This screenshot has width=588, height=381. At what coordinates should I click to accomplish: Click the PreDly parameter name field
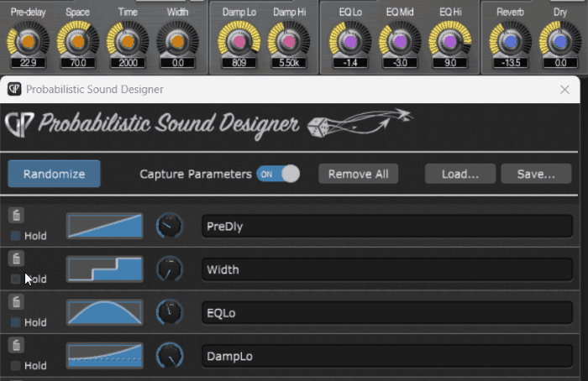[x=387, y=226]
